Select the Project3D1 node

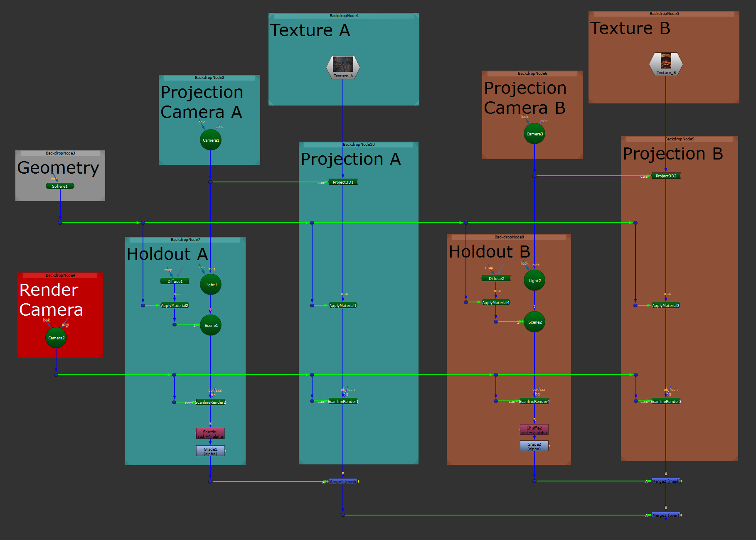343,182
